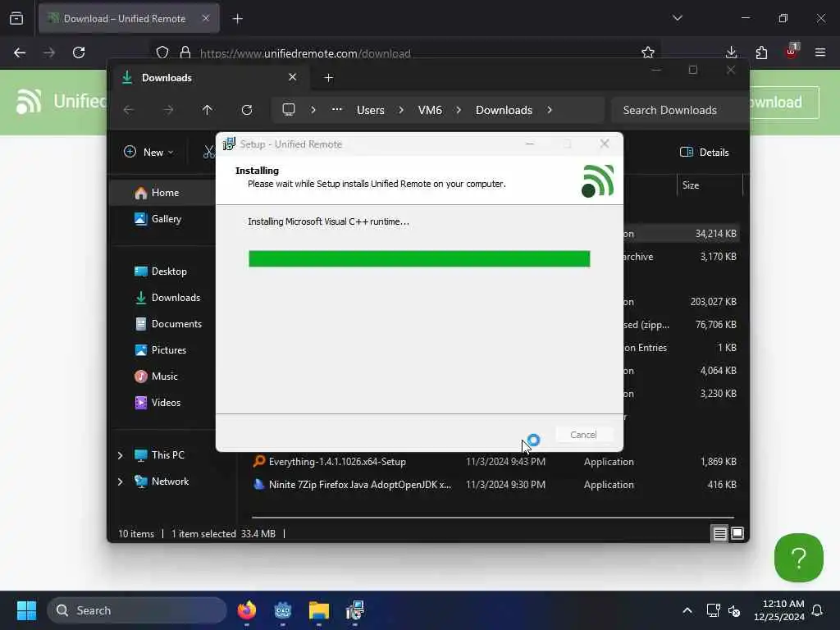This screenshot has width=840, height=630.
Task: Click the Setup installer icon in title bar
Action: tap(229, 144)
